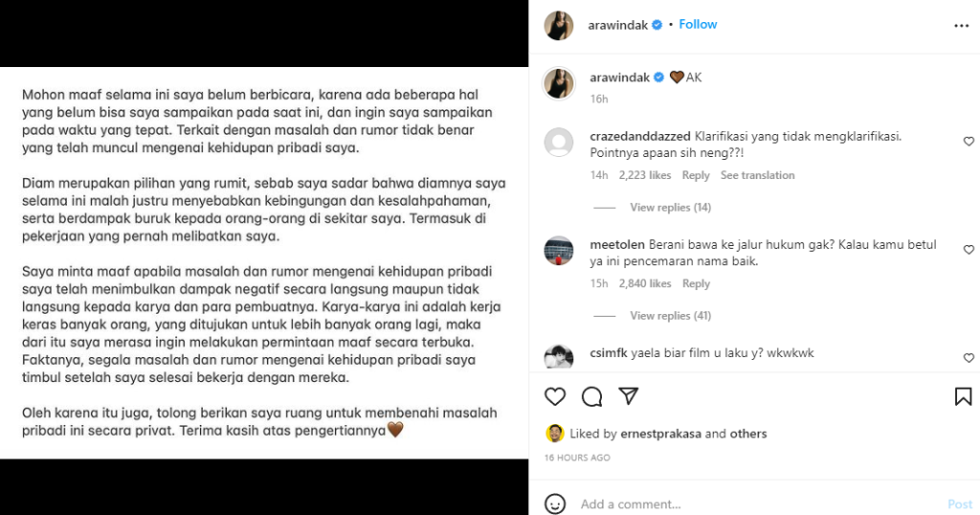This screenshot has height=515, width=980.
Task: Expand View replies (14)
Action: click(670, 208)
